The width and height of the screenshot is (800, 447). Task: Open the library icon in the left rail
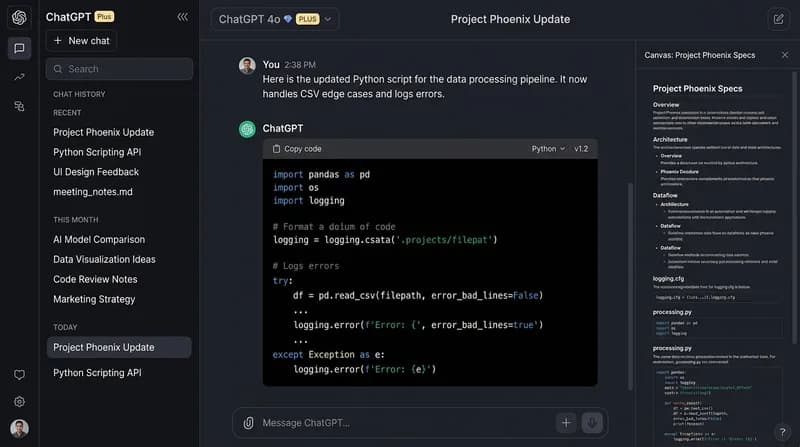pyautogui.click(x=19, y=106)
